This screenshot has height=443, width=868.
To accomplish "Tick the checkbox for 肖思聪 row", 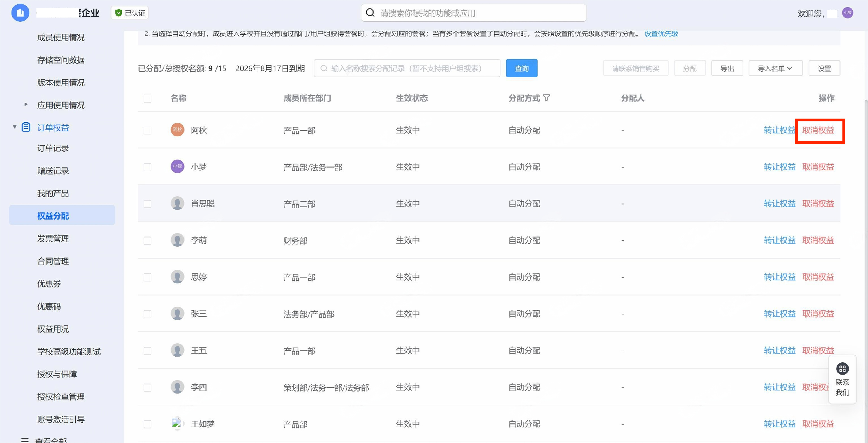I will 147,204.
